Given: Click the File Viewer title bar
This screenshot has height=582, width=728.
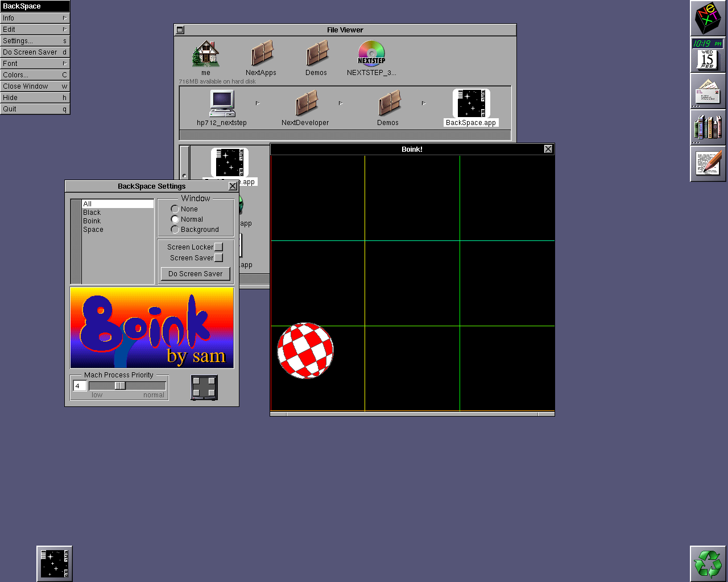Looking at the screenshot, I should point(345,30).
